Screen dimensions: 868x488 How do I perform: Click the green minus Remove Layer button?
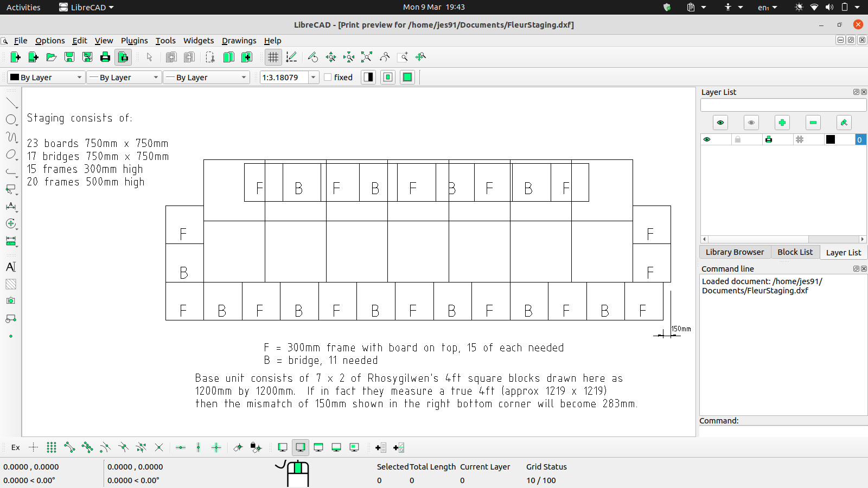click(x=813, y=123)
